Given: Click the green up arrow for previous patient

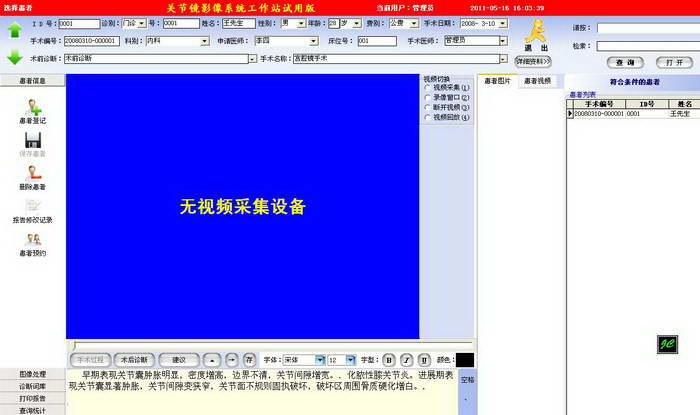Looking at the screenshot, I should click(x=15, y=30).
